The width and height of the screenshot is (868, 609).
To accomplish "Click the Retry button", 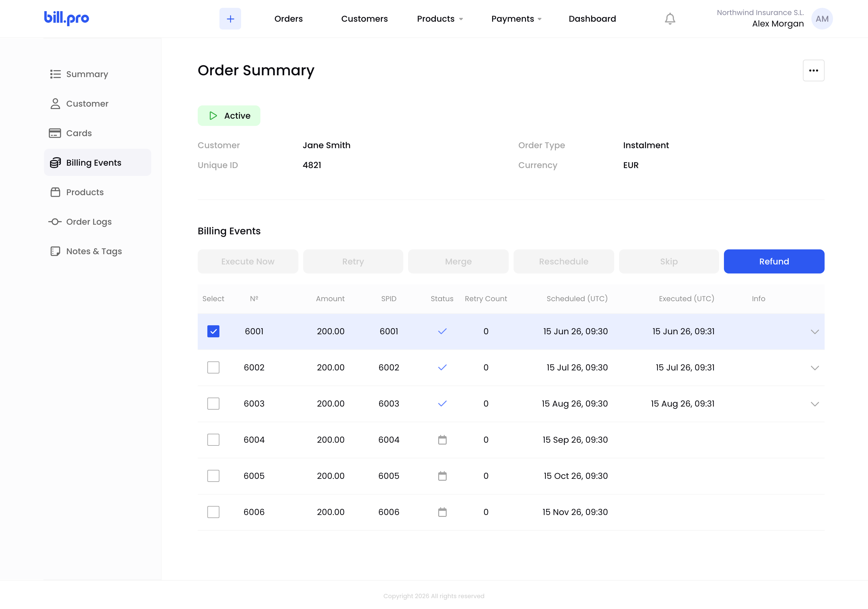I will pyautogui.click(x=353, y=261).
